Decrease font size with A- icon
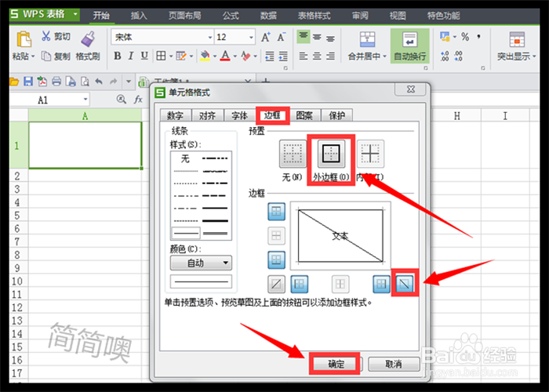Viewport: 549px width, 392px height. coord(281,37)
